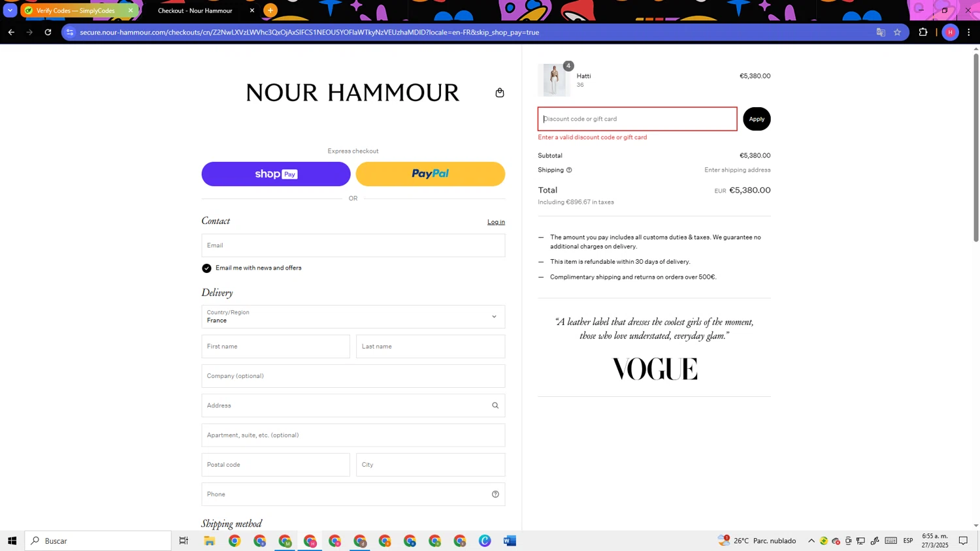This screenshot has height=551, width=980.
Task: Close the Checkout - Nour Hammour tab
Action: click(252, 10)
